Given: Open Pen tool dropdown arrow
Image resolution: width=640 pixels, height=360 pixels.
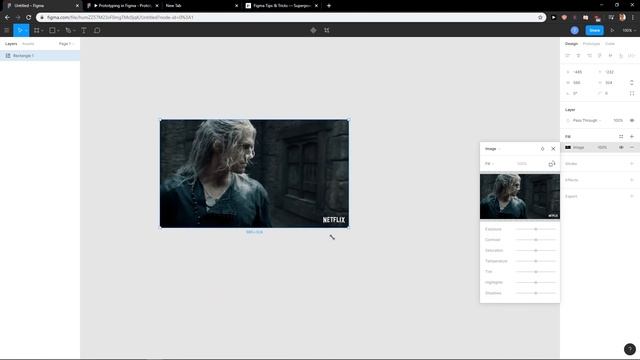Looking at the screenshot, I should 74,31.
